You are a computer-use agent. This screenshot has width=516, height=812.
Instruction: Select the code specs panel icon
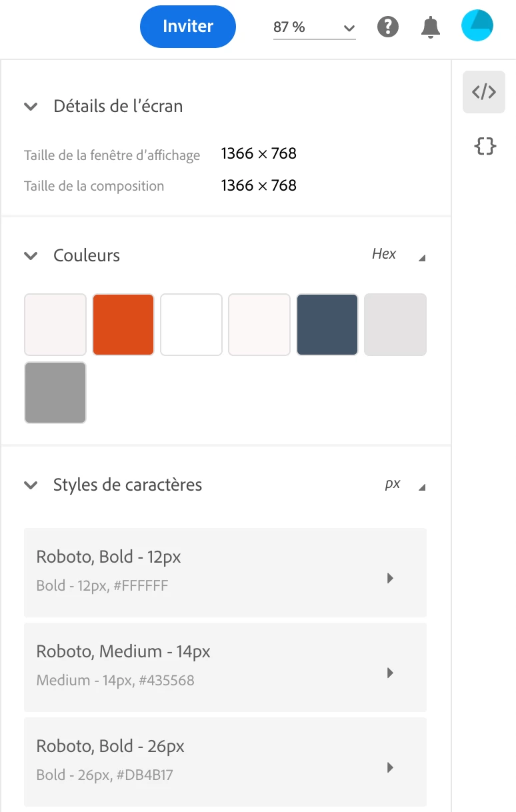pos(484,92)
